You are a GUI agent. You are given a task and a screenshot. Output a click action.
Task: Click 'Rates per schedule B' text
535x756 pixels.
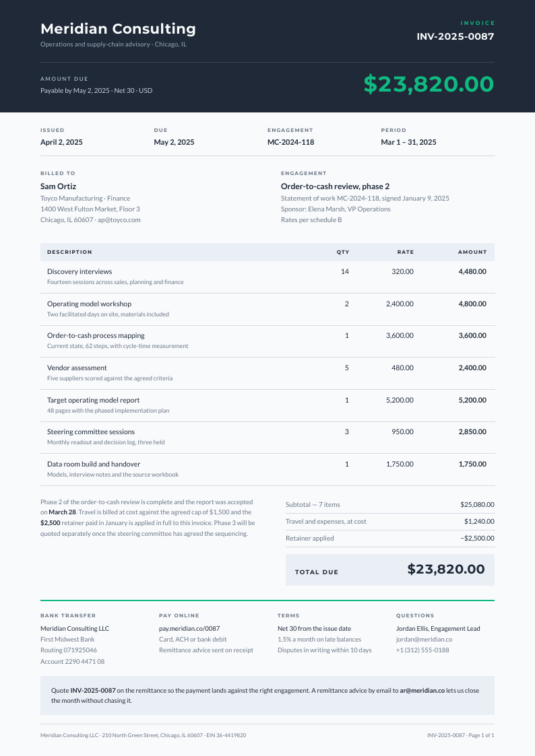312,220
